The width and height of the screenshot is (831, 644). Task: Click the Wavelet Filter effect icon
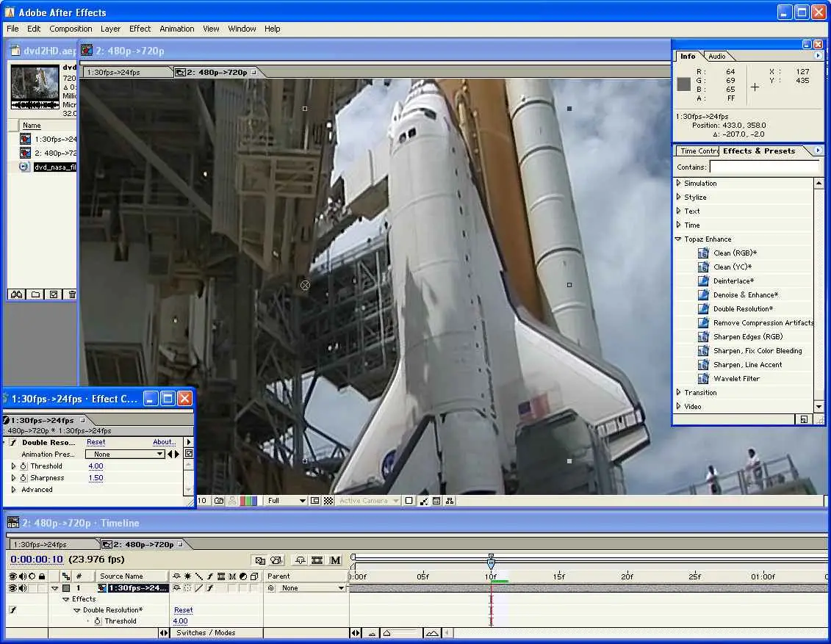(703, 379)
